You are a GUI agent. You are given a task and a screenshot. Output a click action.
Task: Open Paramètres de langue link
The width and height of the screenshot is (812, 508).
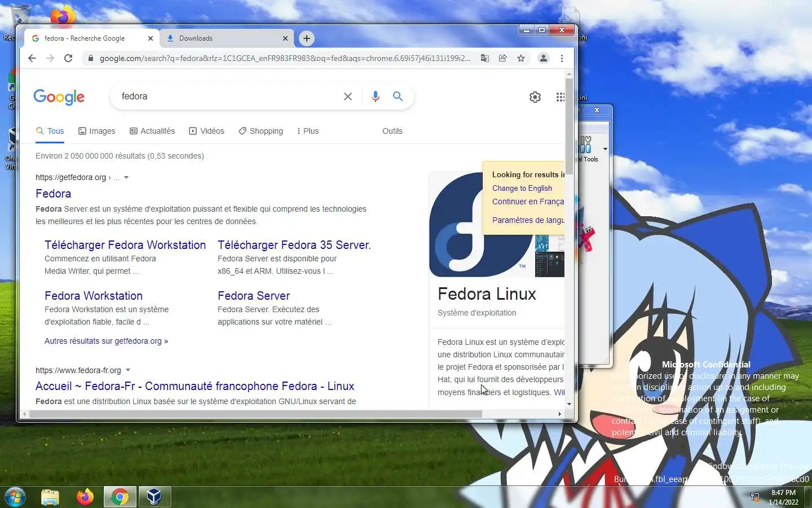pyautogui.click(x=528, y=220)
